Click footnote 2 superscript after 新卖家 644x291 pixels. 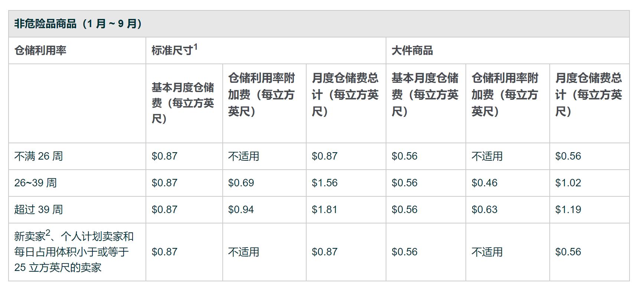(x=48, y=233)
